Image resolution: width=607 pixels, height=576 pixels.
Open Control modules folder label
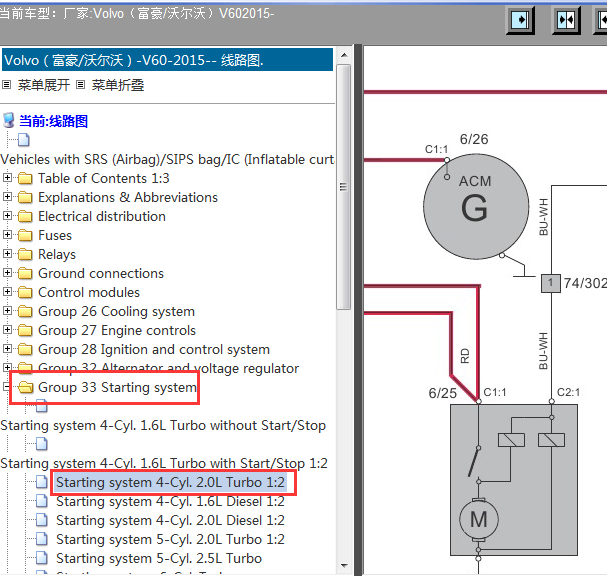click(89, 293)
